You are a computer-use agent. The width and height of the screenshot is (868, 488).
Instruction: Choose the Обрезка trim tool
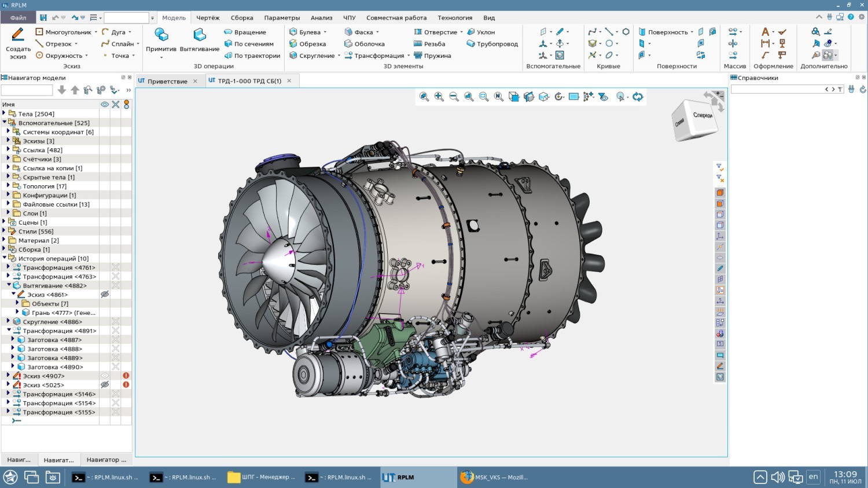coord(308,44)
